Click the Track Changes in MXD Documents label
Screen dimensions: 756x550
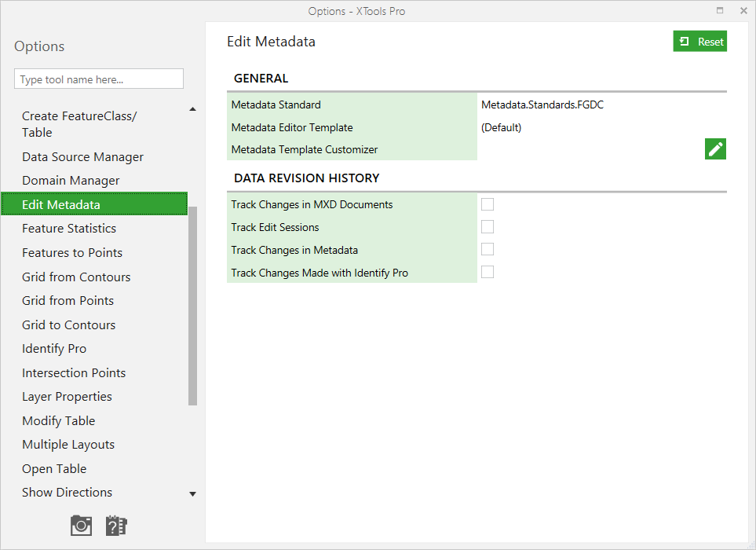(x=312, y=204)
